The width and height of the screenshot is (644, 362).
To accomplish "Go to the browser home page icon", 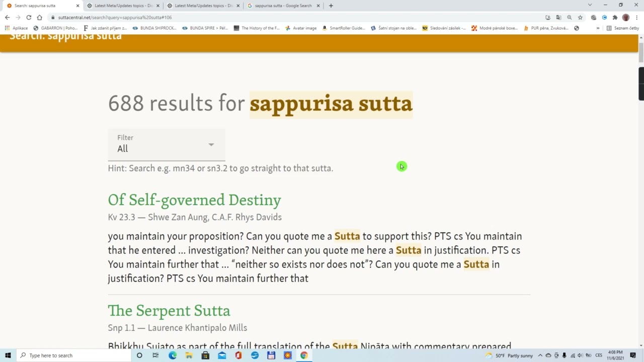I will click(x=40, y=18).
